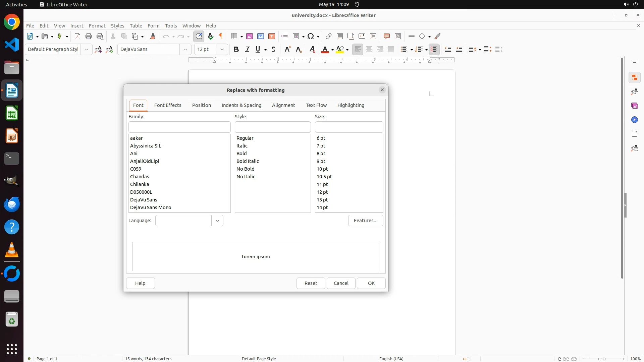Viewport: 644px width, 362px height.
Task: Toggle Bold in the formatting toolbar
Action: point(236,49)
